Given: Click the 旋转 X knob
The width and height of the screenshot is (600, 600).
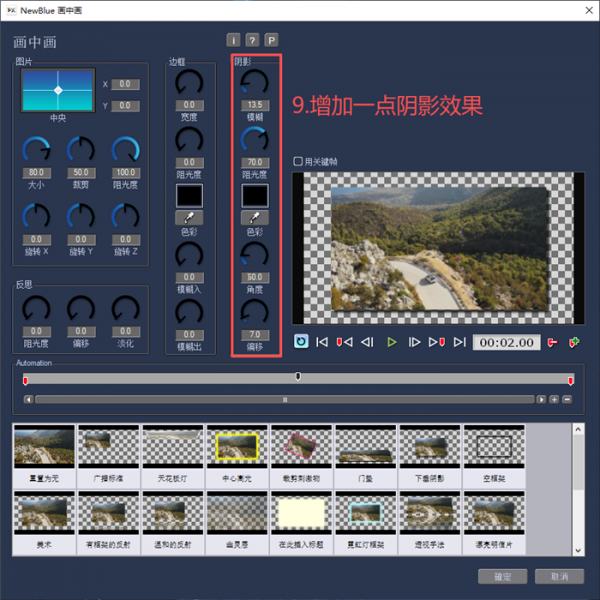Looking at the screenshot, I should click(36, 217).
